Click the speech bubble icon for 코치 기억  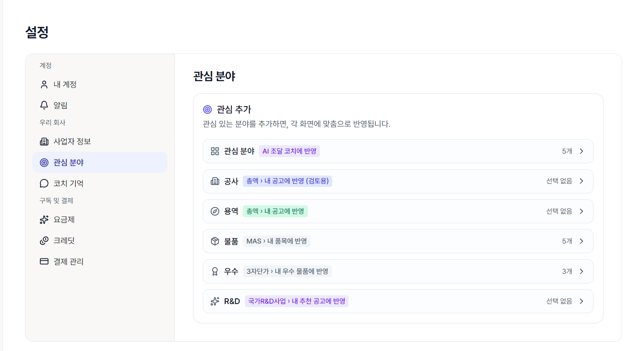(44, 183)
